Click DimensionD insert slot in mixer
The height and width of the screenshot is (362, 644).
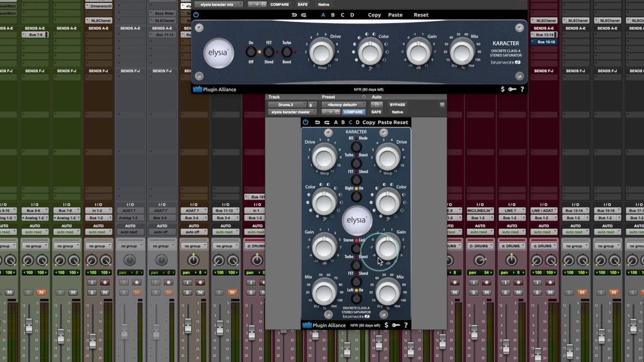(x=99, y=6)
